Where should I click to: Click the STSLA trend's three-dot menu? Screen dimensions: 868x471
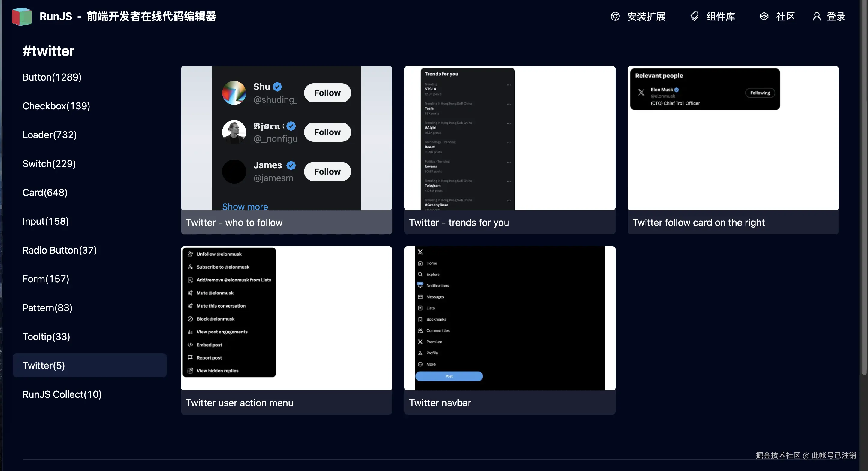(508, 85)
